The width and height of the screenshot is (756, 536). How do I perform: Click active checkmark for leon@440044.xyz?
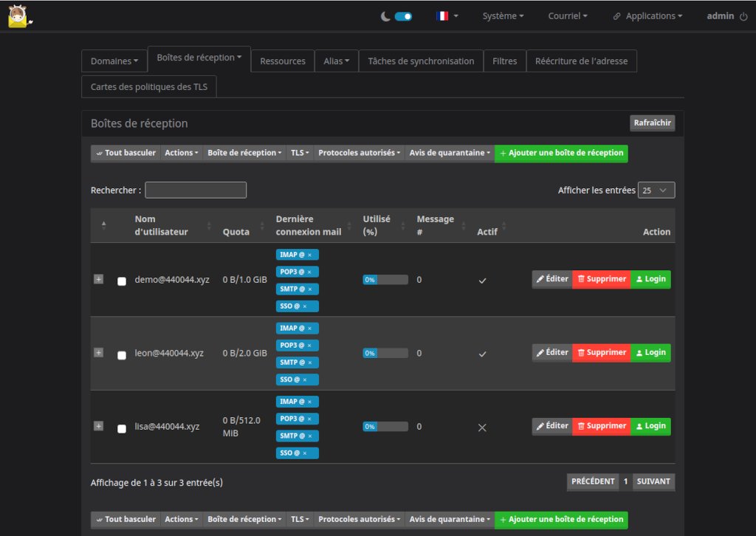(482, 354)
